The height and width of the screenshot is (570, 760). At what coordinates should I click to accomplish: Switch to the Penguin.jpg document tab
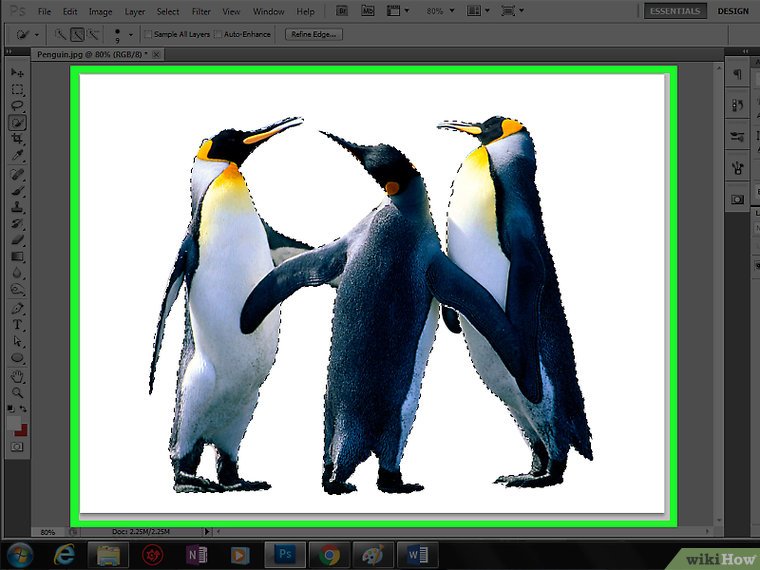pos(88,53)
